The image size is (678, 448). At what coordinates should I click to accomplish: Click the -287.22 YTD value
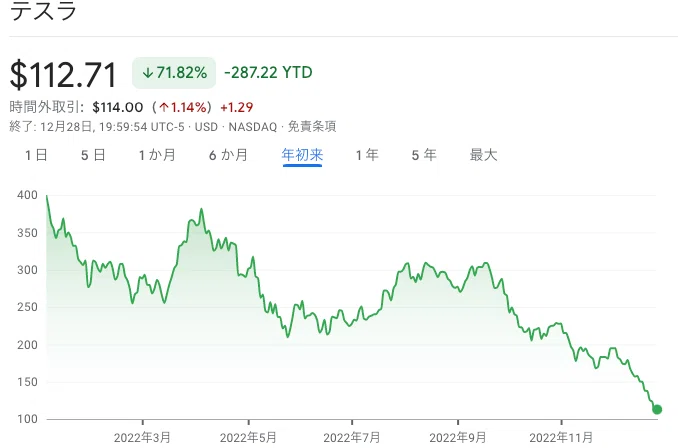pyautogui.click(x=268, y=73)
